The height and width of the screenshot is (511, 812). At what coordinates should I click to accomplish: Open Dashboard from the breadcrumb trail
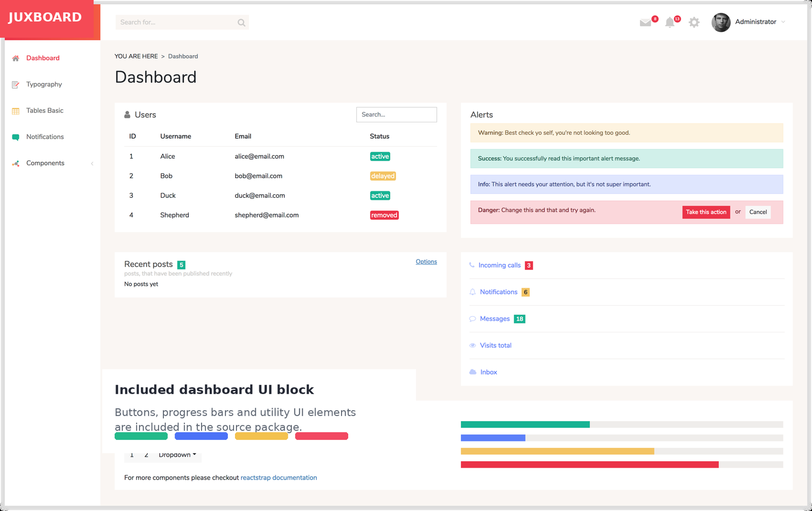183,56
